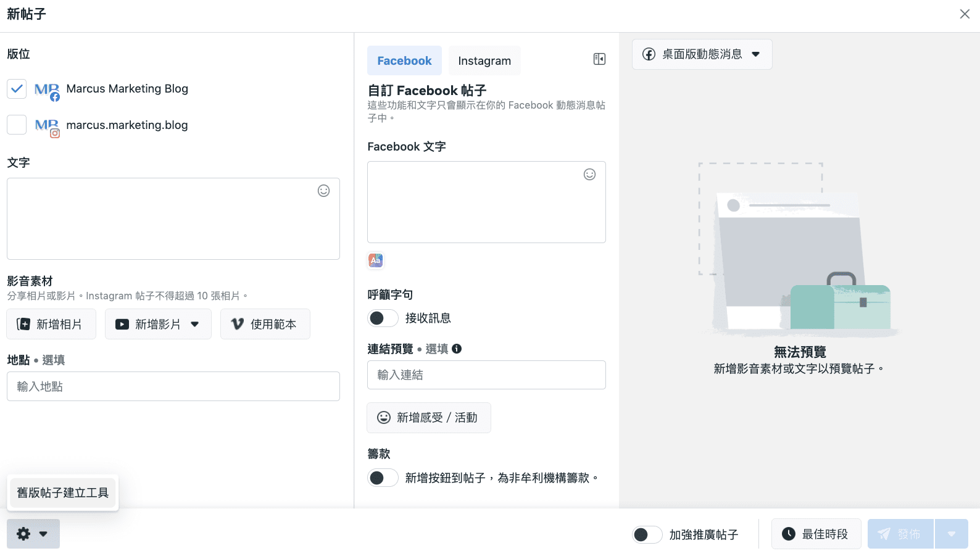The width and height of the screenshot is (980, 556).
Task: Select the classic post creation tool option
Action: click(x=63, y=493)
